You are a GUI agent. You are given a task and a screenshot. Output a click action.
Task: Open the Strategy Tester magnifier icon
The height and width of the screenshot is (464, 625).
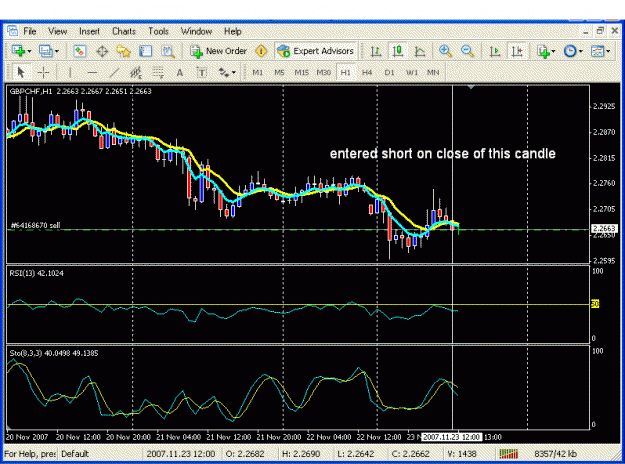[168, 51]
